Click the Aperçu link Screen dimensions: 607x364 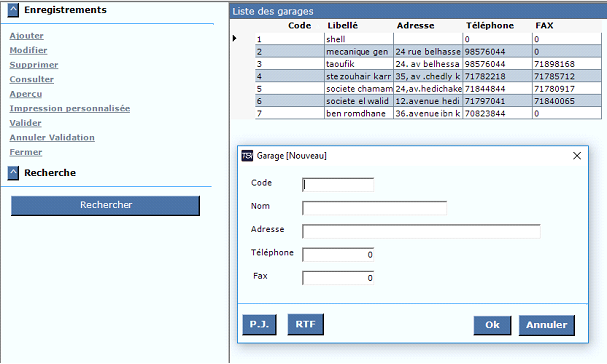click(26, 94)
